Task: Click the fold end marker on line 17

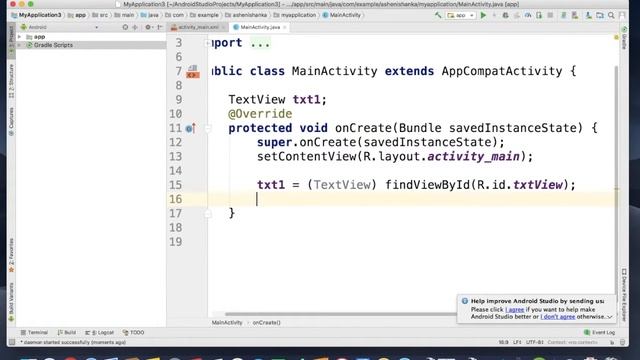Action: tap(208, 213)
